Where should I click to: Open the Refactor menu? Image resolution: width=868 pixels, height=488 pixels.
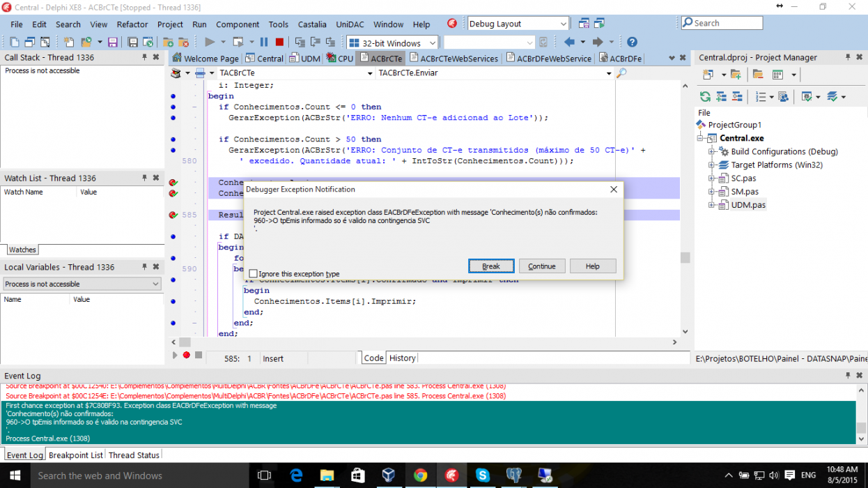[x=132, y=24]
